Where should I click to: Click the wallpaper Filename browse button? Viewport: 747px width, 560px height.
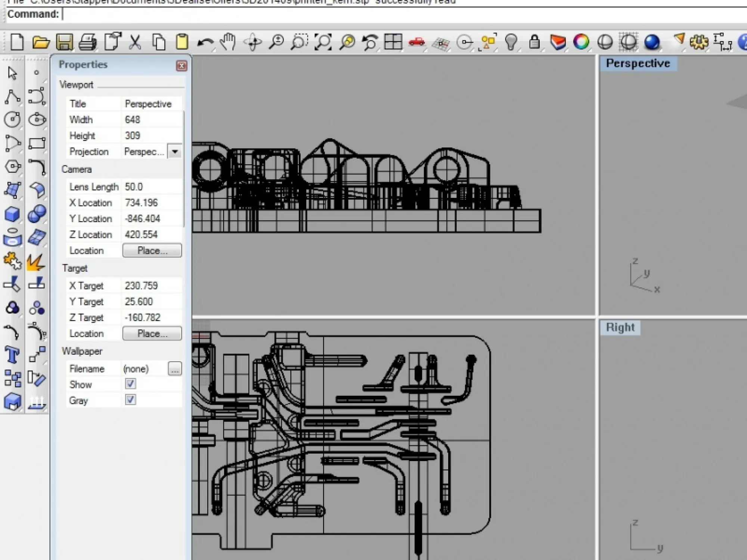pyautogui.click(x=174, y=369)
